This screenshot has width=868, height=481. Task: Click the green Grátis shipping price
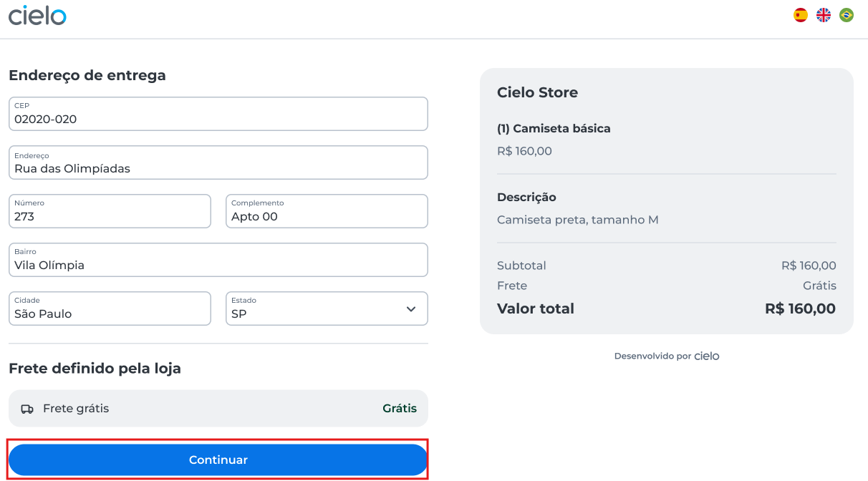pyautogui.click(x=400, y=409)
